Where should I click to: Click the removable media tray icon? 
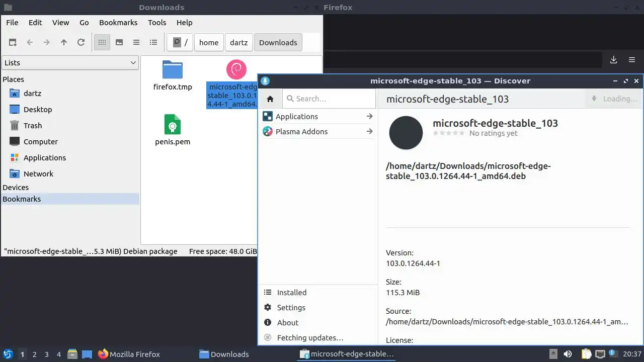tap(553, 354)
